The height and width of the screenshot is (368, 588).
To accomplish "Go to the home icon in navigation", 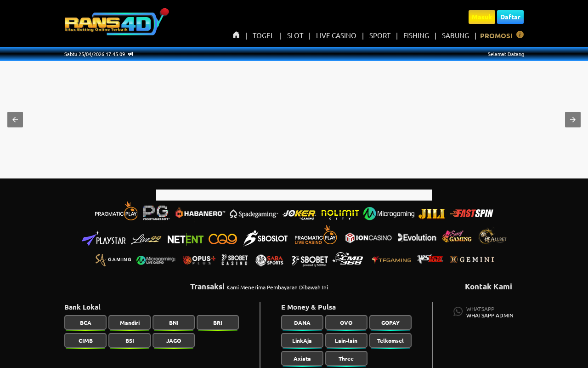I will (236, 35).
